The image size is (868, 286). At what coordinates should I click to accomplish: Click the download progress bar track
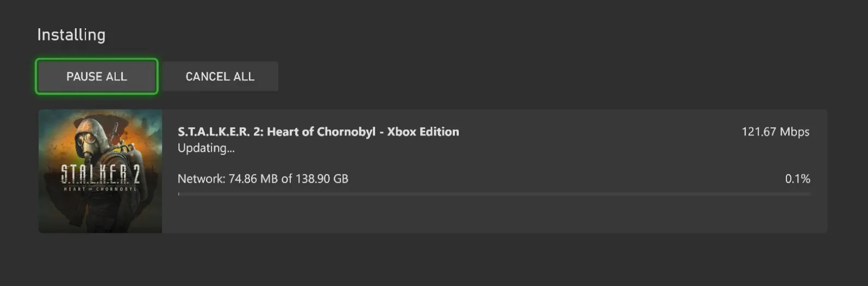coord(495,194)
